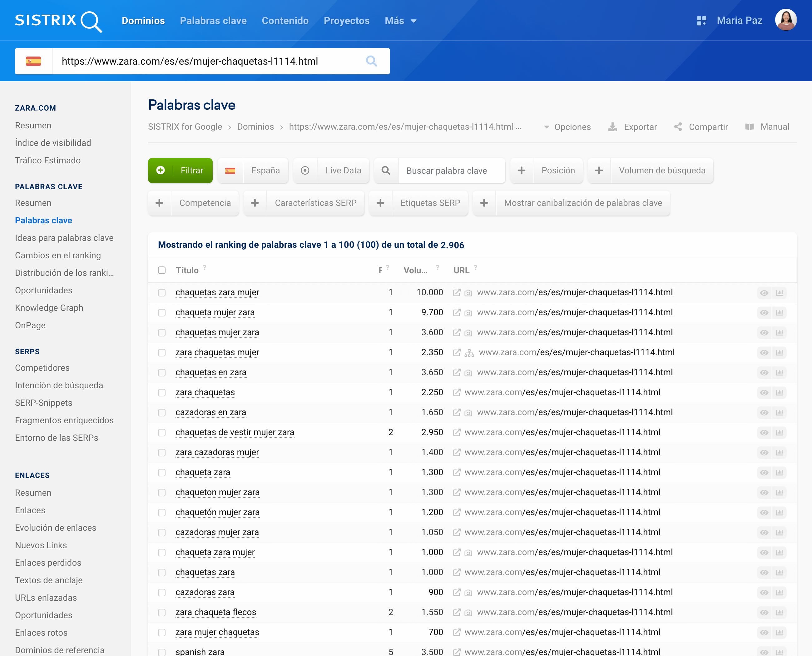Open Cambios en el ranking in sidebar
This screenshot has width=812, height=656.
click(58, 256)
